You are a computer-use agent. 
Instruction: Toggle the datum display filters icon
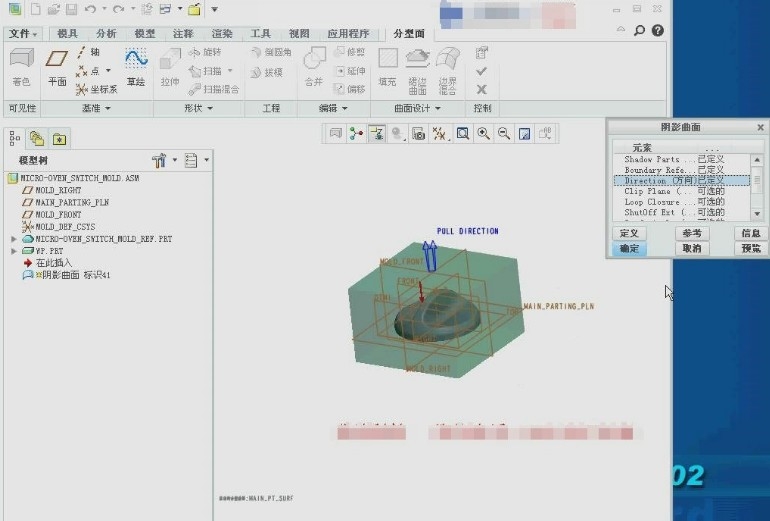point(440,134)
